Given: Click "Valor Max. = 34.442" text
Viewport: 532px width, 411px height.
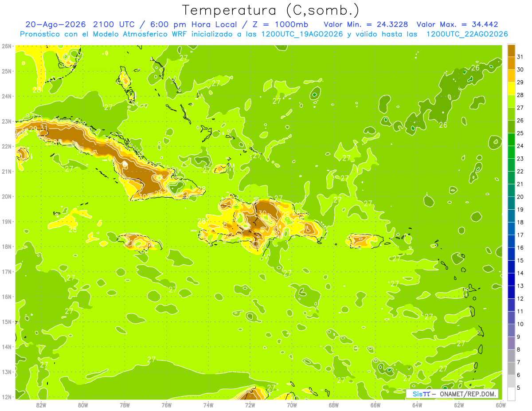Looking at the screenshot, I should click(457, 24).
